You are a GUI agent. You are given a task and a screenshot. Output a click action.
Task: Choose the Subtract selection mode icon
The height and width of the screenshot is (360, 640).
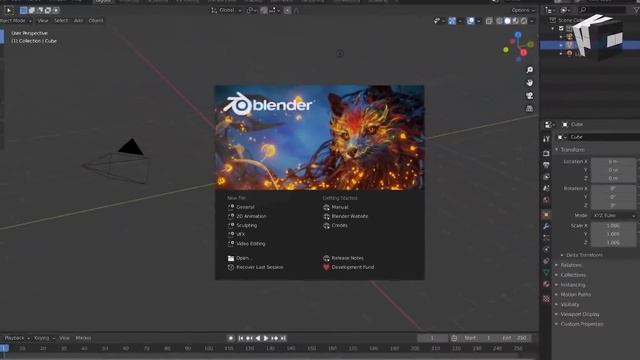click(40, 10)
